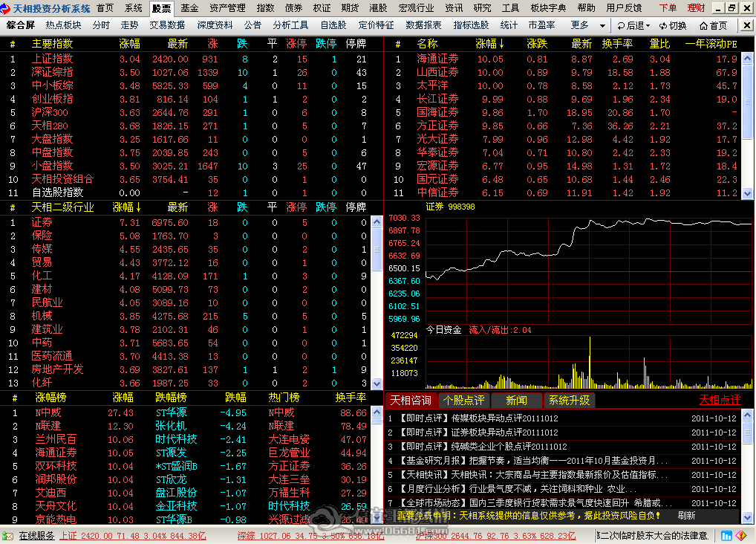Close the toolbar with the X below the window controls
756x544 pixels.
tap(747, 25)
